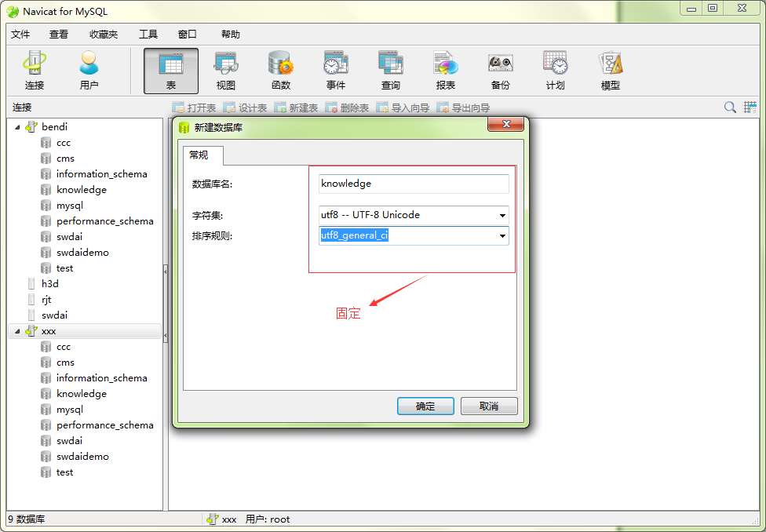Click 导出向导 (Export Wizard) toolbar button
The width and height of the screenshot is (766, 532).
pyautogui.click(x=463, y=107)
